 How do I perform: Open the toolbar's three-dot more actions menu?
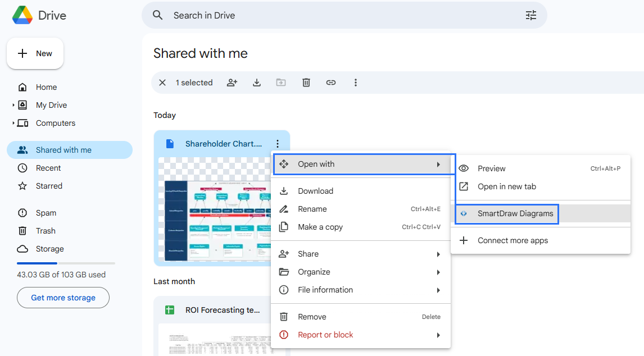[356, 83]
